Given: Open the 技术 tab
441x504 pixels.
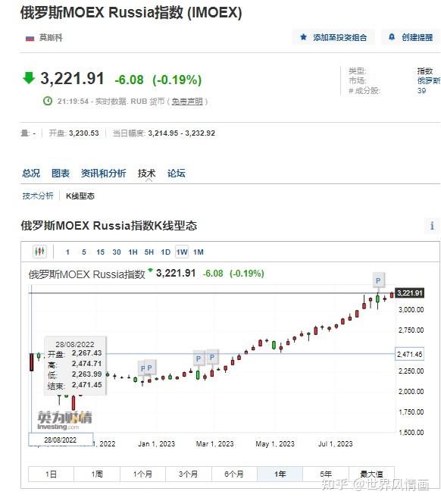Looking at the screenshot, I should [x=147, y=174].
